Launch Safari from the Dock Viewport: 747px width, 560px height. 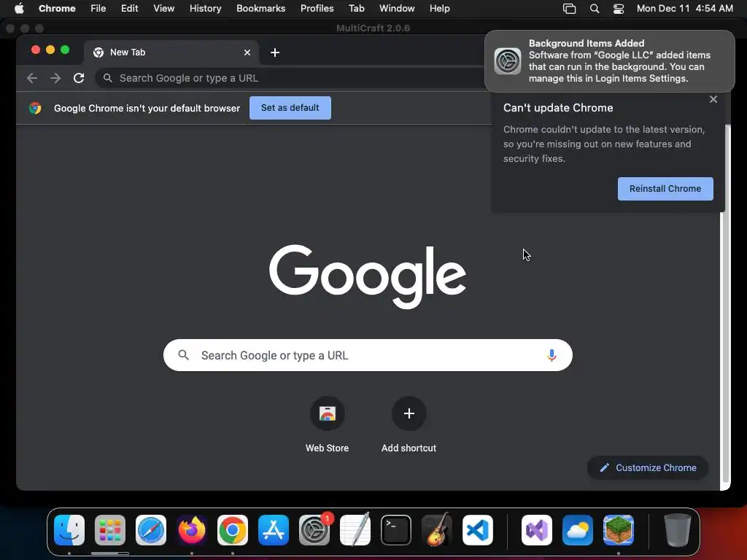151,530
